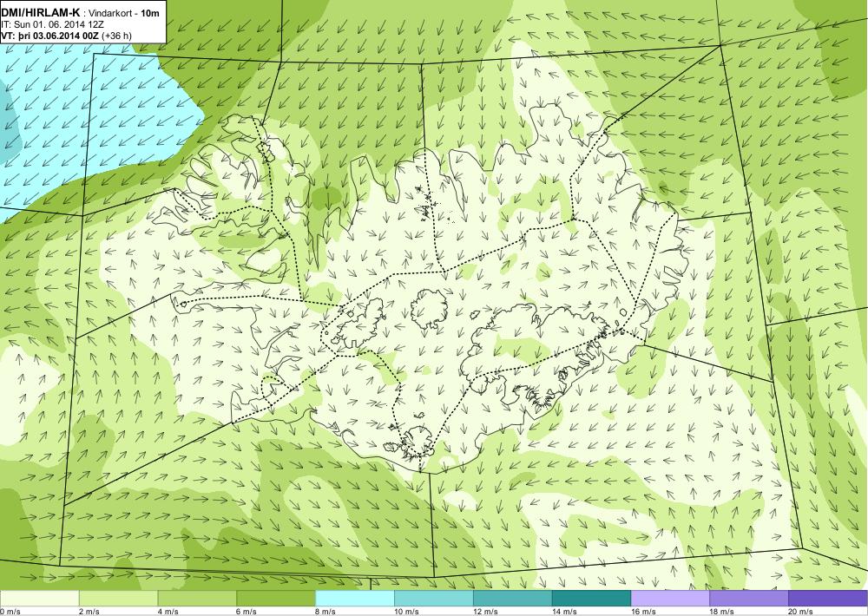Click the 'DMI/HIRLAM-K' model title

[41, 13]
